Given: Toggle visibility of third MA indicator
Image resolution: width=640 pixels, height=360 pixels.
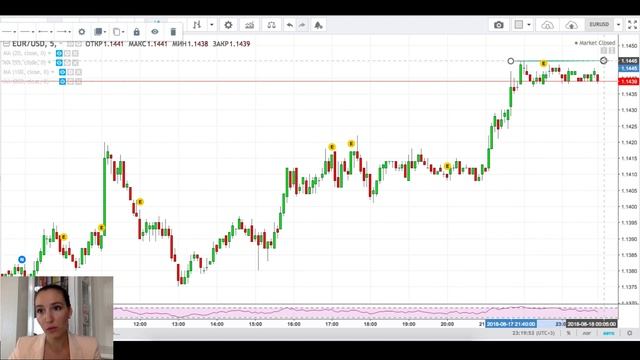Looking at the screenshot, I should coord(62,72).
